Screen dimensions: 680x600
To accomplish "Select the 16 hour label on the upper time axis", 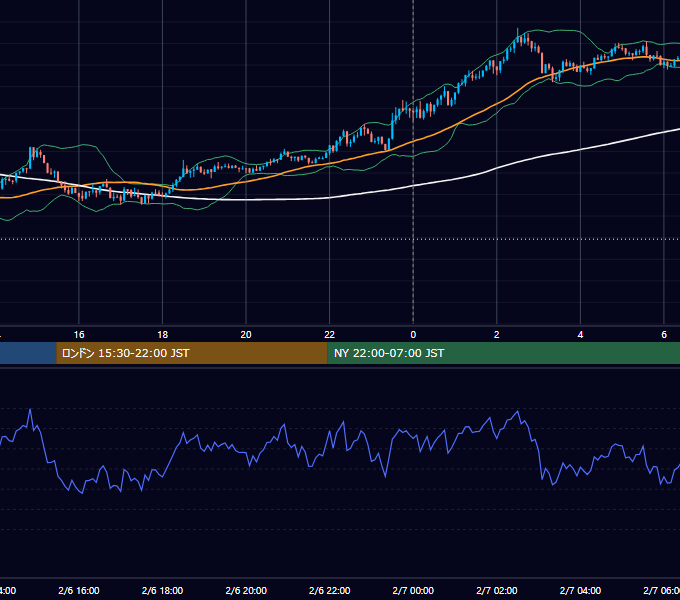I will (79, 335).
